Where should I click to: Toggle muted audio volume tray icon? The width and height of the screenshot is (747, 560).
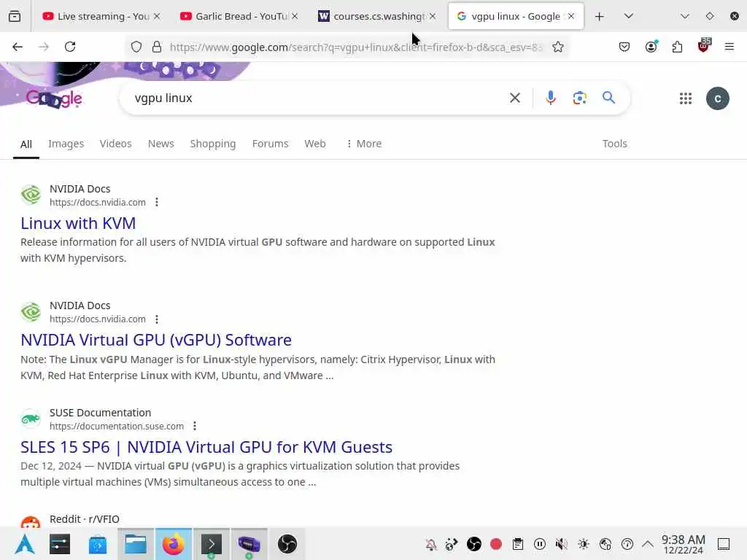(x=561, y=544)
